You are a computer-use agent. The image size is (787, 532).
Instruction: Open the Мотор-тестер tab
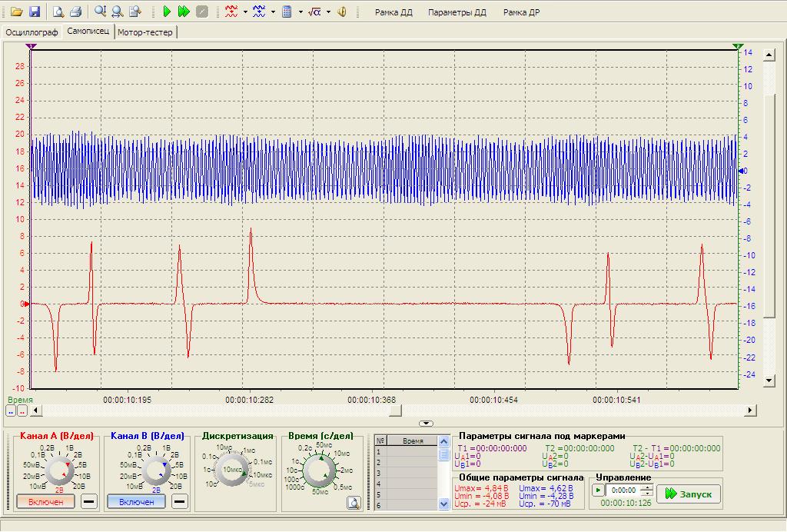pos(145,32)
